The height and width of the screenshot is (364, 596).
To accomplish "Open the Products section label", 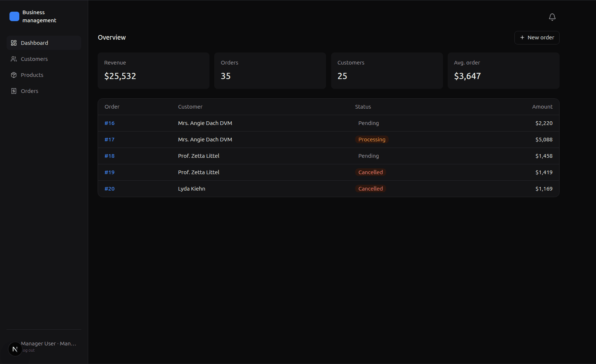I will point(32,75).
